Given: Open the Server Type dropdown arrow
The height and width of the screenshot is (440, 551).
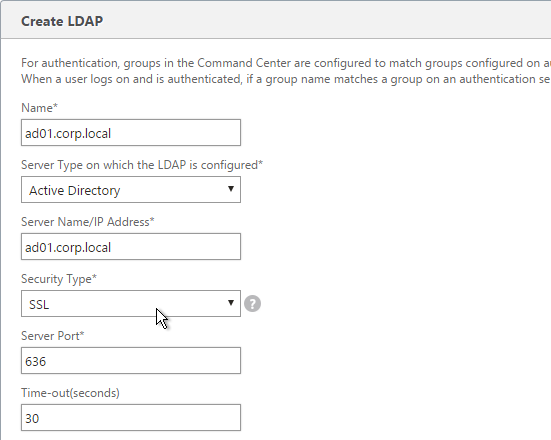Looking at the screenshot, I should 231,189.
